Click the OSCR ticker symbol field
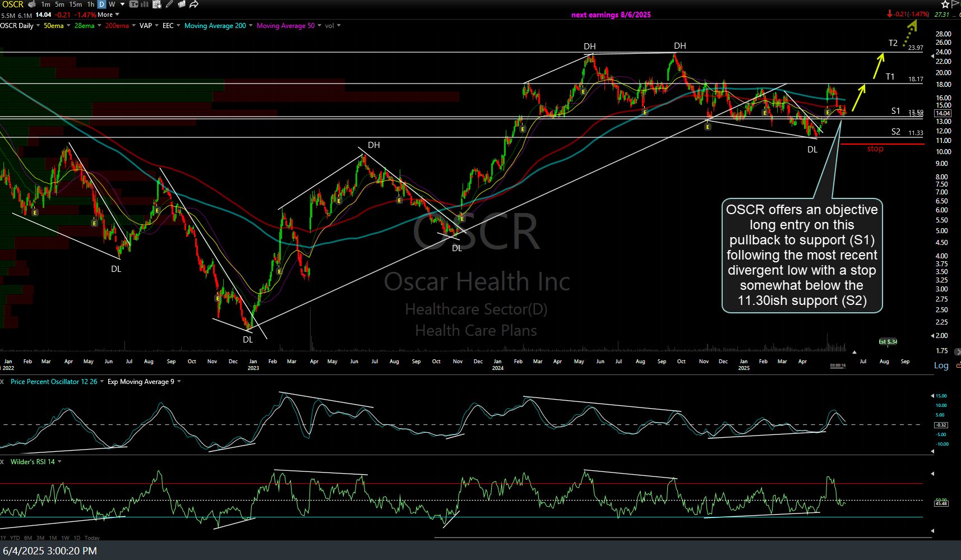 pyautogui.click(x=12, y=4)
